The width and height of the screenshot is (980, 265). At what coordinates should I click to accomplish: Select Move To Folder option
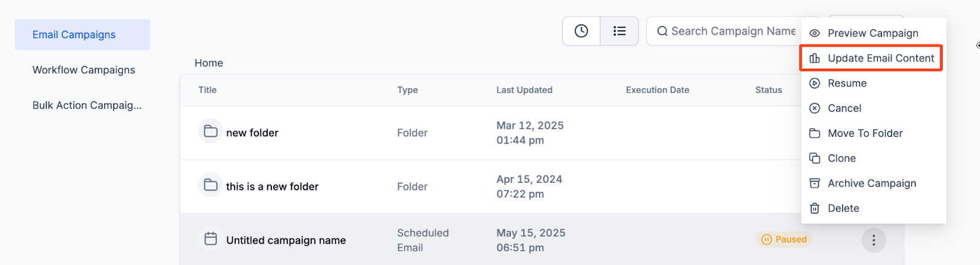864,133
